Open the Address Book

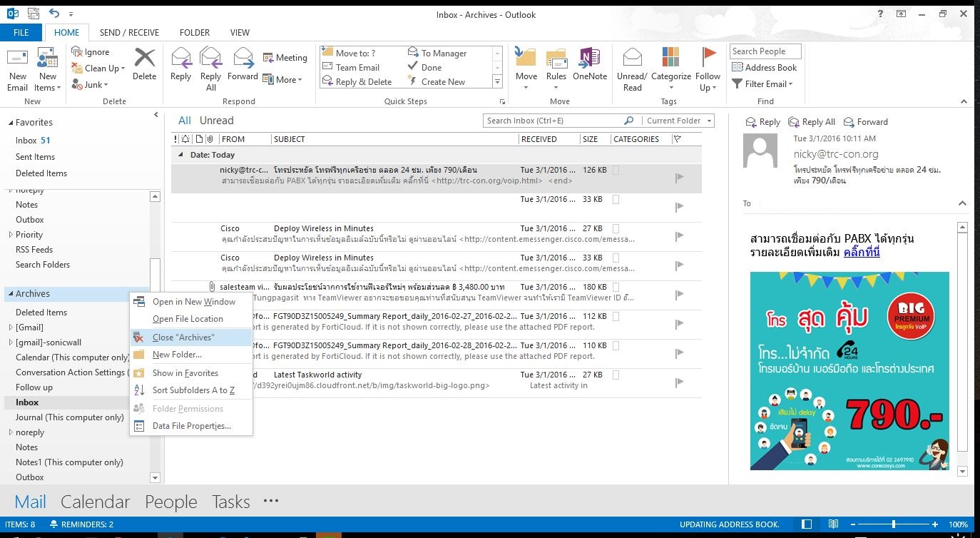(x=765, y=67)
